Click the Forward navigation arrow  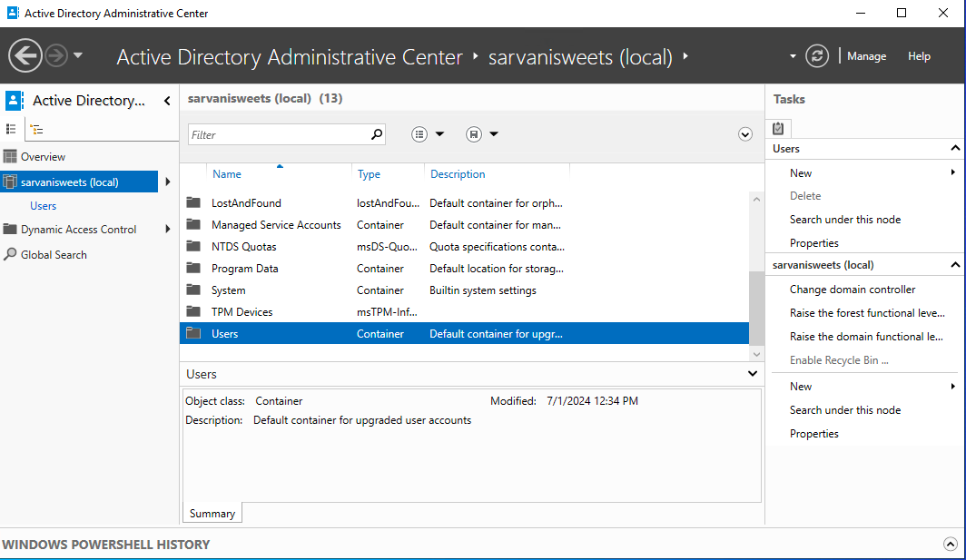click(x=56, y=55)
